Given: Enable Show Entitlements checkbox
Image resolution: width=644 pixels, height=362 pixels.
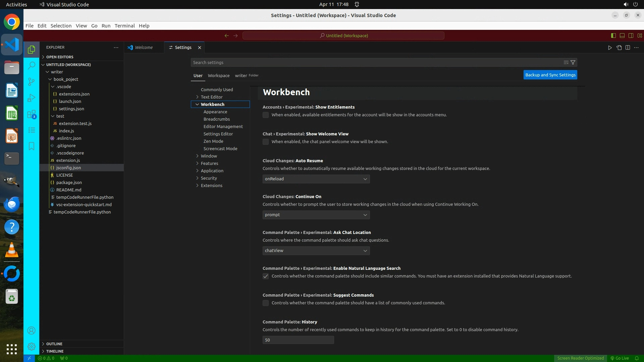Looking at the screenshot, I should [x=266, y=115].
